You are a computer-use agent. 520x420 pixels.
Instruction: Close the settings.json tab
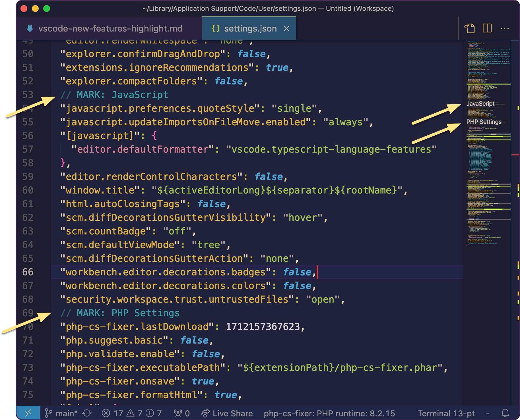pos(287,28)
